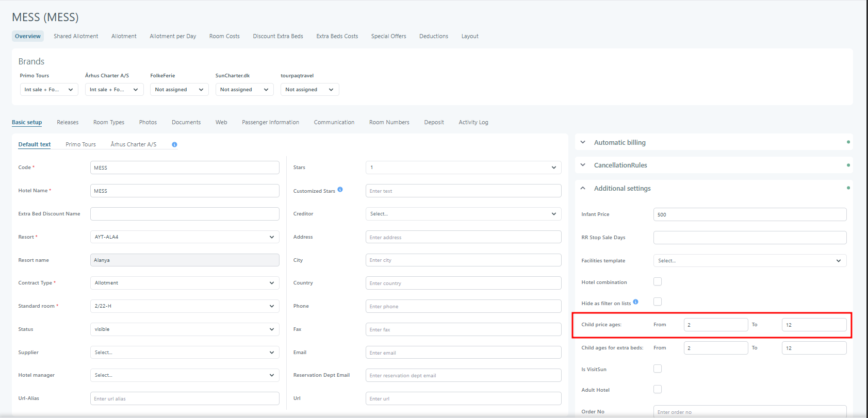Click green status dot on CancellationRules
The image size is (868, 418).
tap(848, 165)
